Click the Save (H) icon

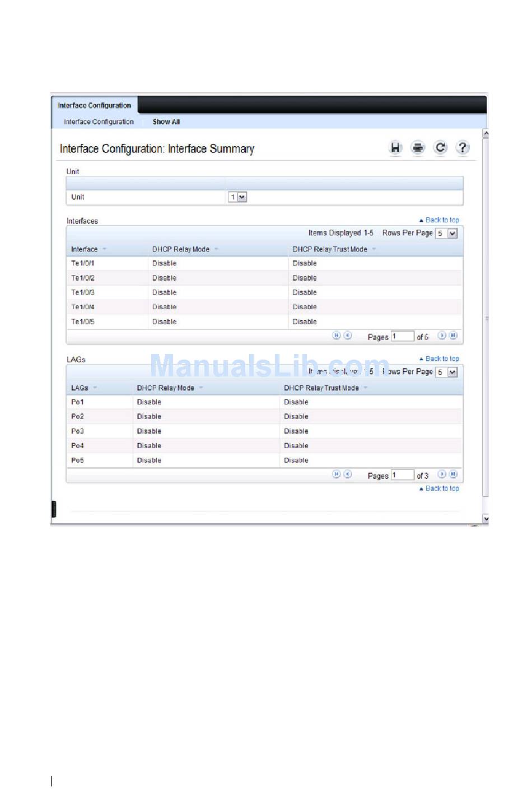tap(395, 148)
